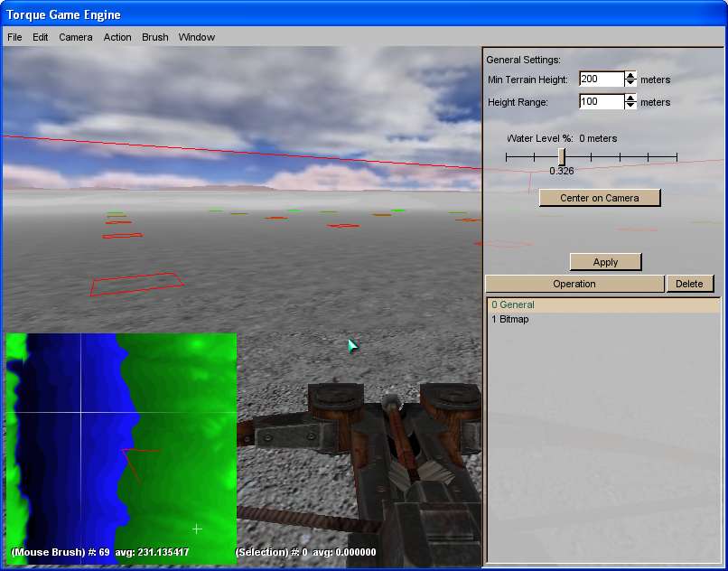
Task: Open the Brush menu
Action: click(x=155, y=37)
